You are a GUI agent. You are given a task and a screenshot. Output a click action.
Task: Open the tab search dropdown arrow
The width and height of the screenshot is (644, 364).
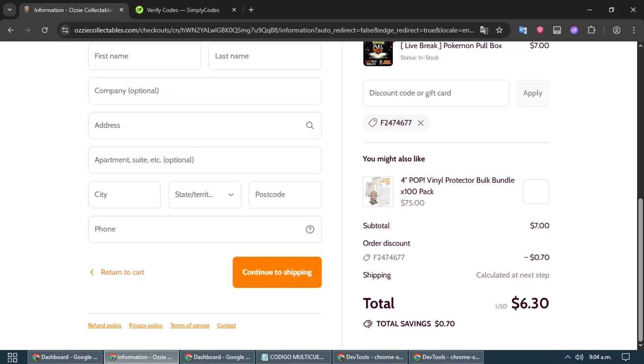click(9, 9)
